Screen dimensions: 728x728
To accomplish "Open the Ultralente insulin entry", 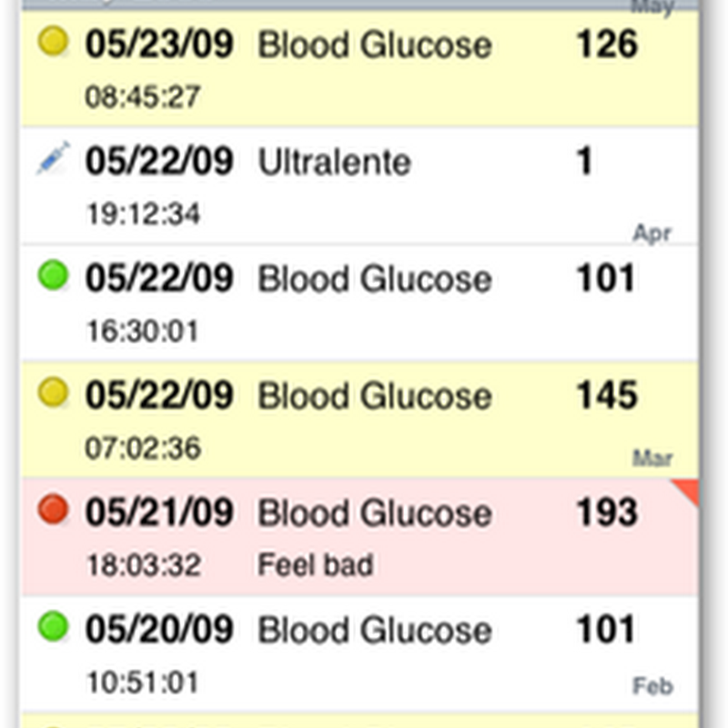I will pyautogui.click(x=335, y=162).
